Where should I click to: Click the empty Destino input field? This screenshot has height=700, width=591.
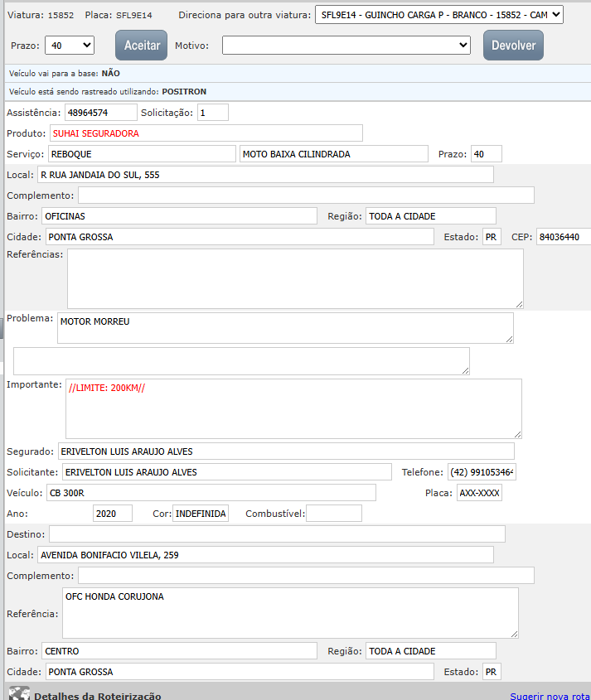point(277,533)
